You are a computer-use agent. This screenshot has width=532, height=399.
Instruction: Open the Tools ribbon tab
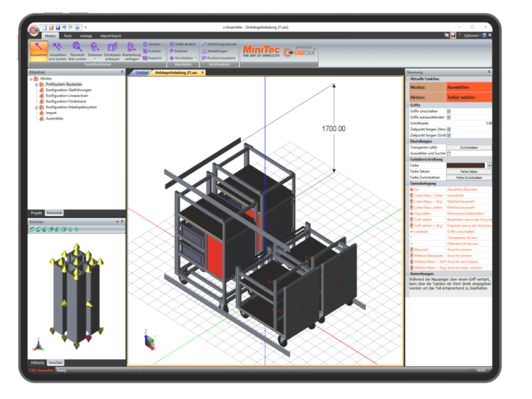(67, 35)
